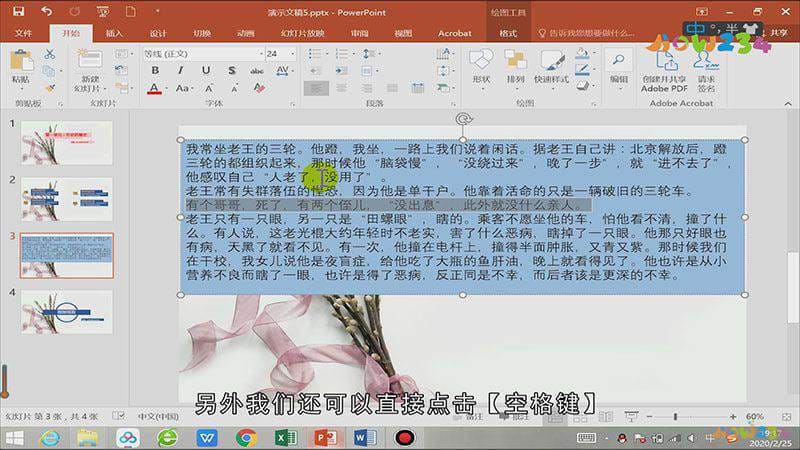Click Create and Share Adobe PDF

point(664,70)
